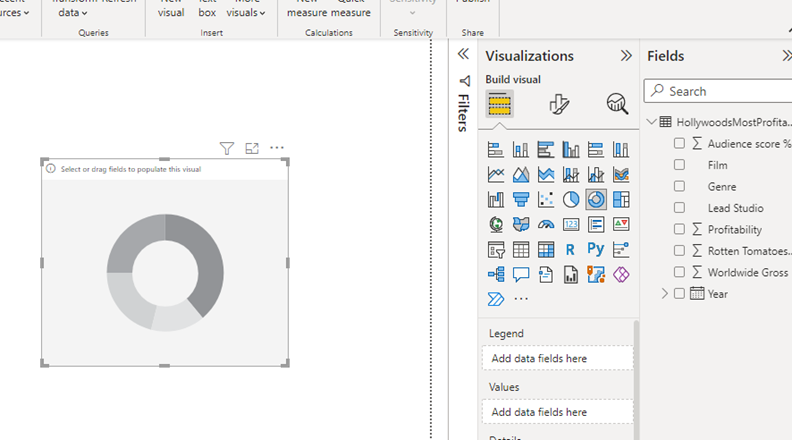792x440 pixels.
Task: Select the Gauge visual
Action: point(546,224)
